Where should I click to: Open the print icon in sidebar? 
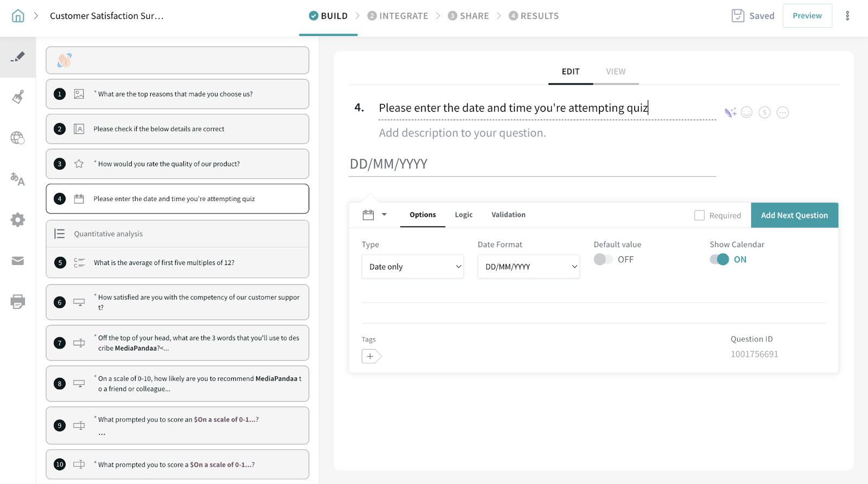click(18, 301)
